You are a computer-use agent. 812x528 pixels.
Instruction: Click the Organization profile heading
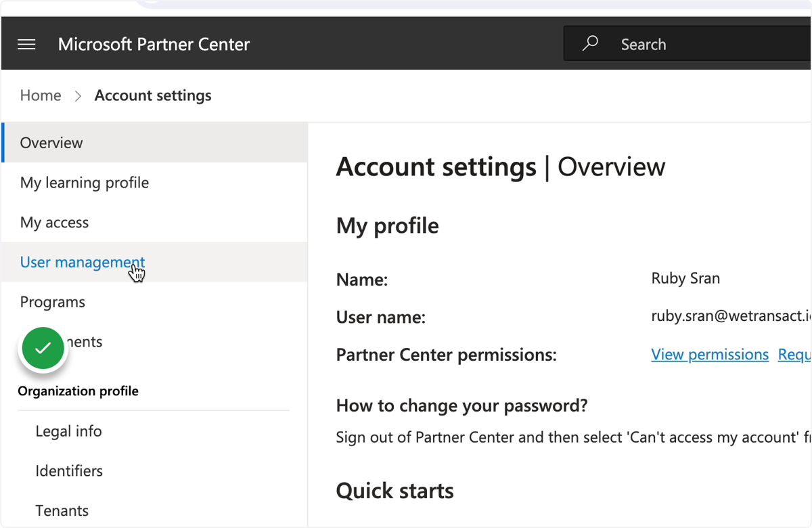click(78, 391)
